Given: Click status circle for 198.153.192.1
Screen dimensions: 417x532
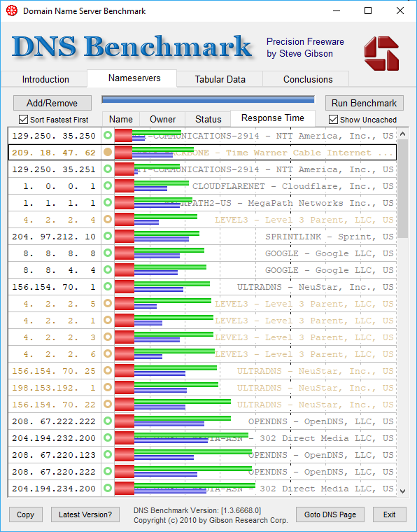Looking at the screenshot, I should point(108,388).
